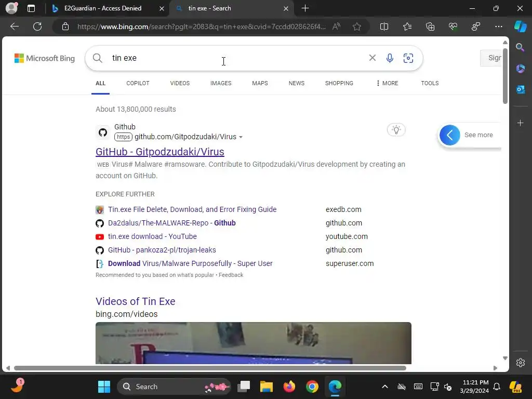Add this page to favorites star
Viewport: 532px width, 399px height.
(x=356, y=26)
